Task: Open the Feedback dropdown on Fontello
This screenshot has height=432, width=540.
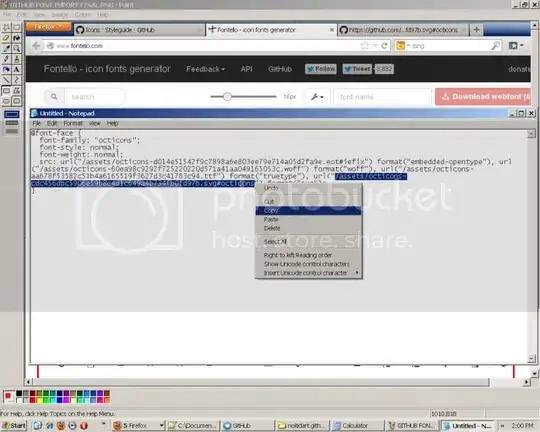Action: click(205, 69)
